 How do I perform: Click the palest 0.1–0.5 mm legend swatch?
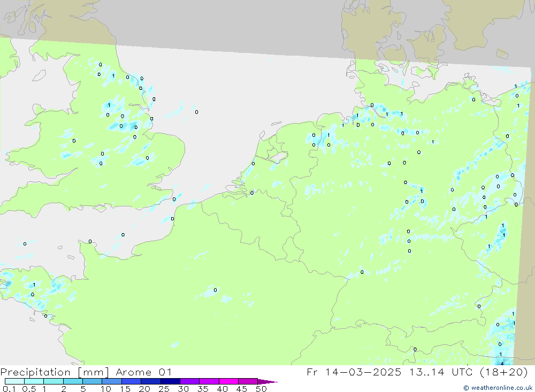[14, 381]
